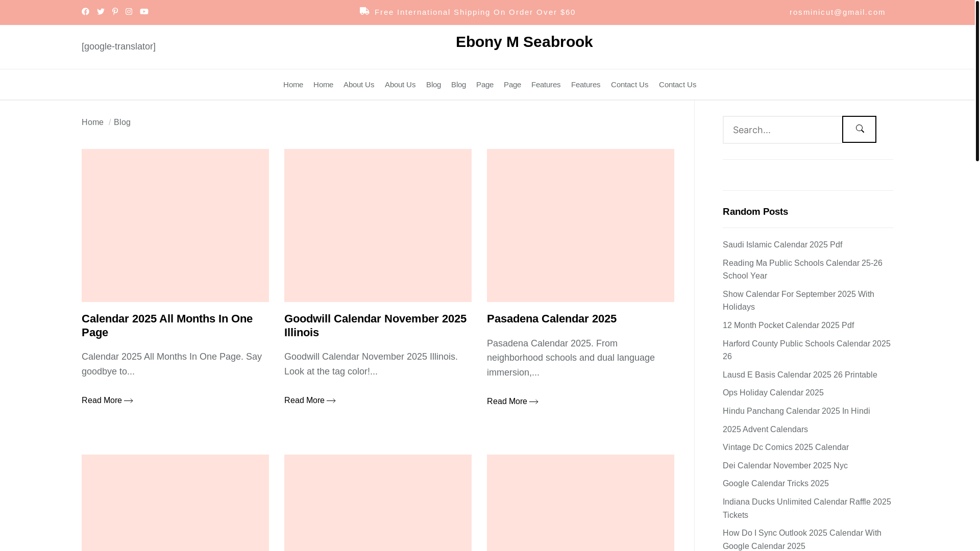Click the search magnifier button
Viewport: 980px width, 551px height.
point(859,129)
